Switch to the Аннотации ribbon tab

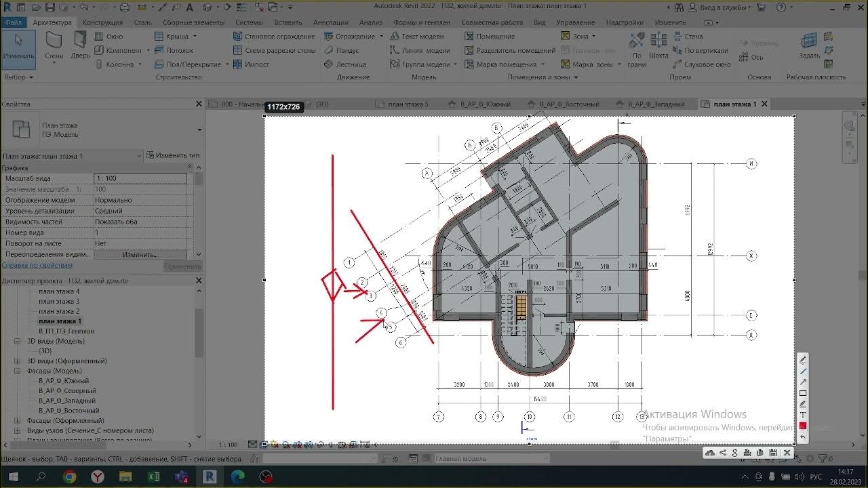tap(331, 22)
